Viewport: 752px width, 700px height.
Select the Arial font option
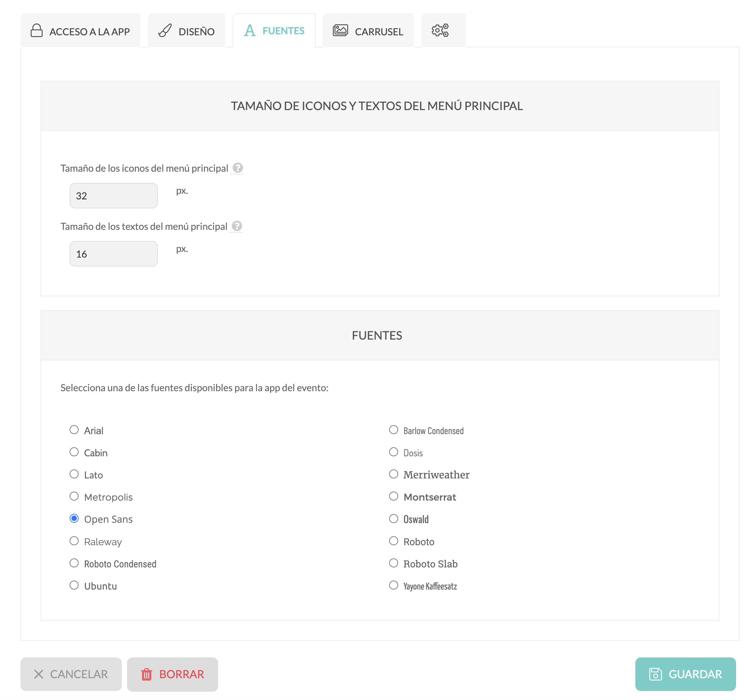(74, 430)
